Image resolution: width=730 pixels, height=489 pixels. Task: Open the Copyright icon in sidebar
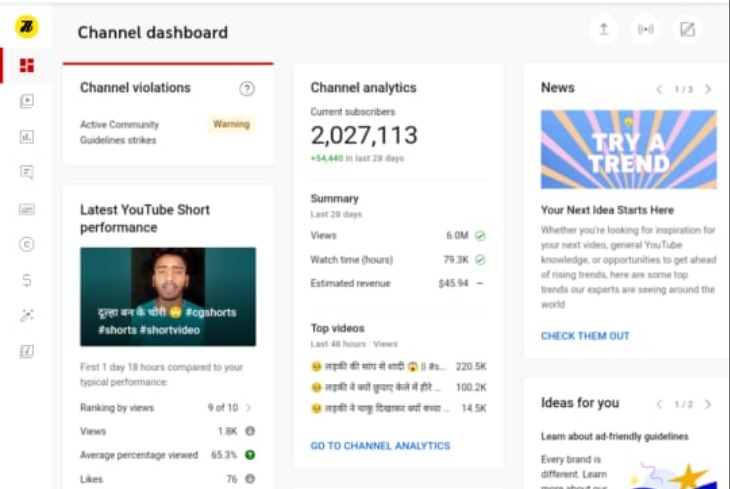(27, 244)
